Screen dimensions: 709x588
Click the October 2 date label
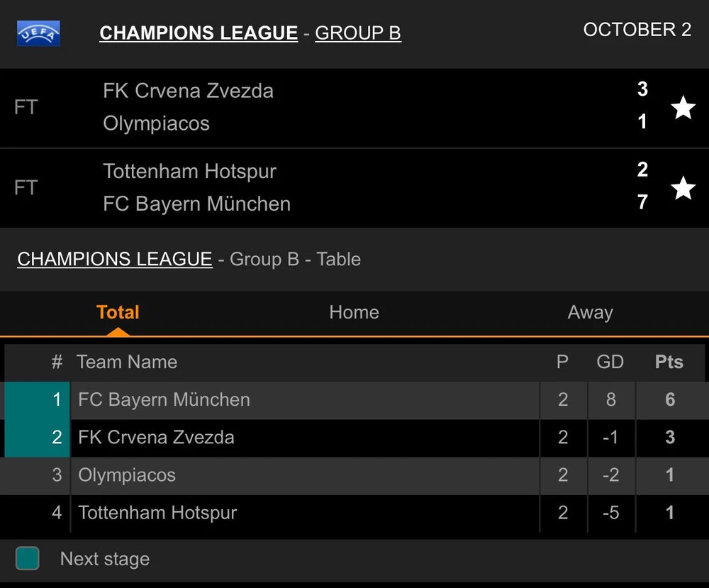point(637,30)
